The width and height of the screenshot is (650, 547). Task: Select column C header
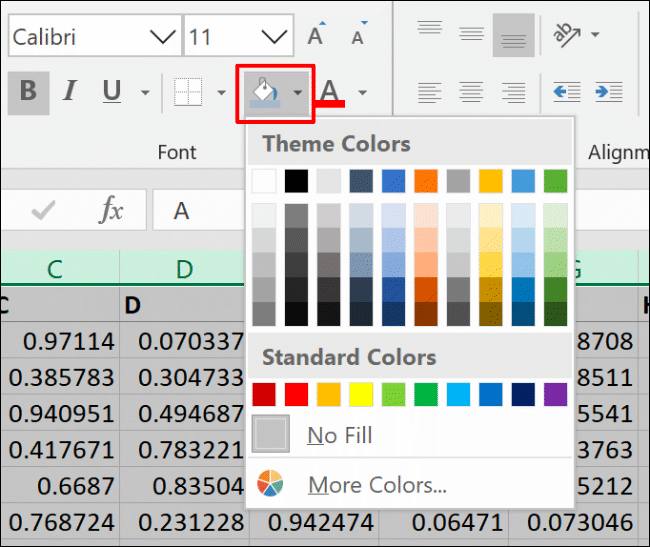coord(55,268)
